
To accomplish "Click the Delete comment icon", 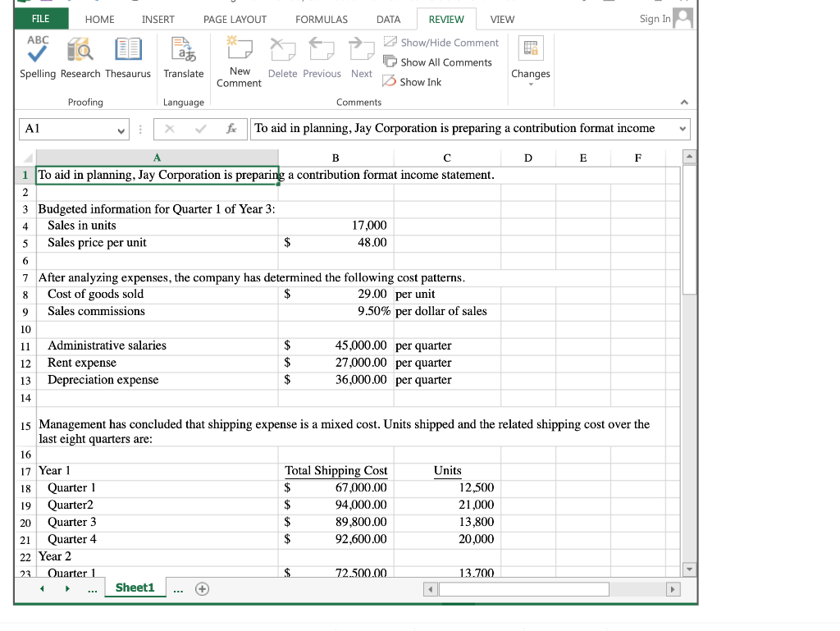I will coord(282,51).
